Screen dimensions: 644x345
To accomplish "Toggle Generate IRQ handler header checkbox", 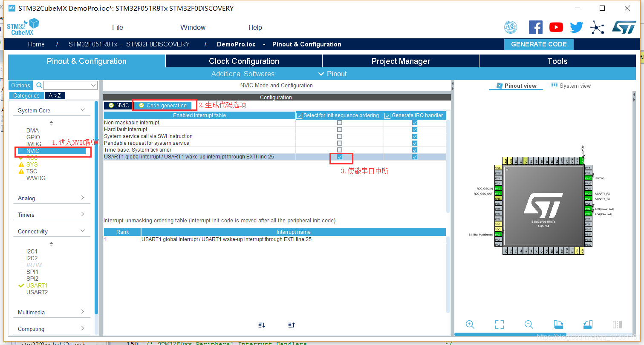I will (x=387, y=115).
